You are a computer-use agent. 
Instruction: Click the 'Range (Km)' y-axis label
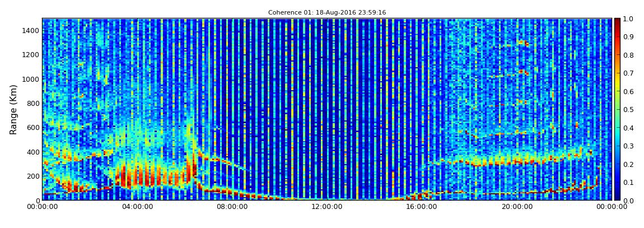coord(13,109)
